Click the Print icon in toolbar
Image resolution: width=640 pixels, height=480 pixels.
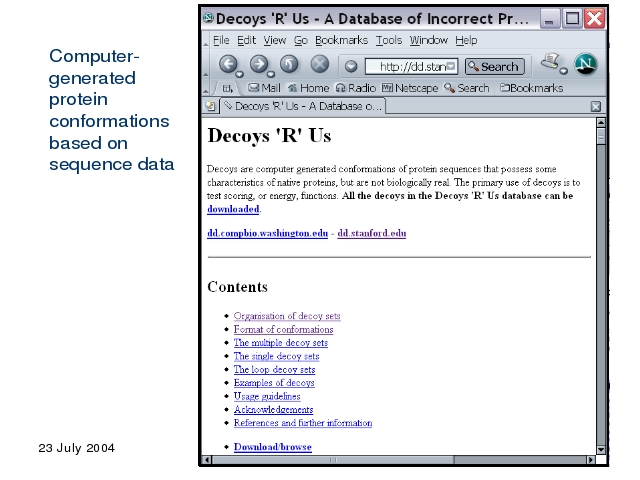coord(549,64)
